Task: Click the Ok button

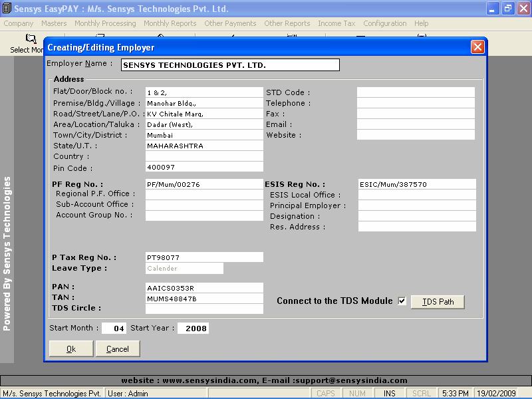Action: click(x=71, y=348)
